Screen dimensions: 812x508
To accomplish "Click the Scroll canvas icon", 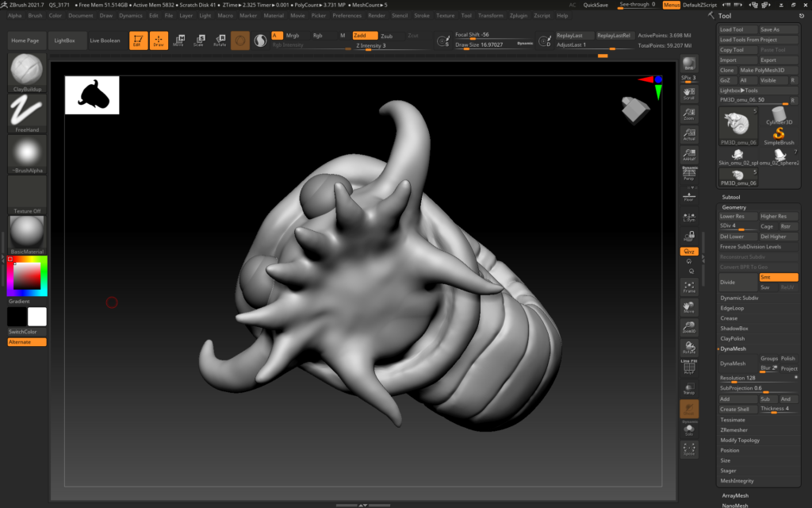I will point(689,94).
